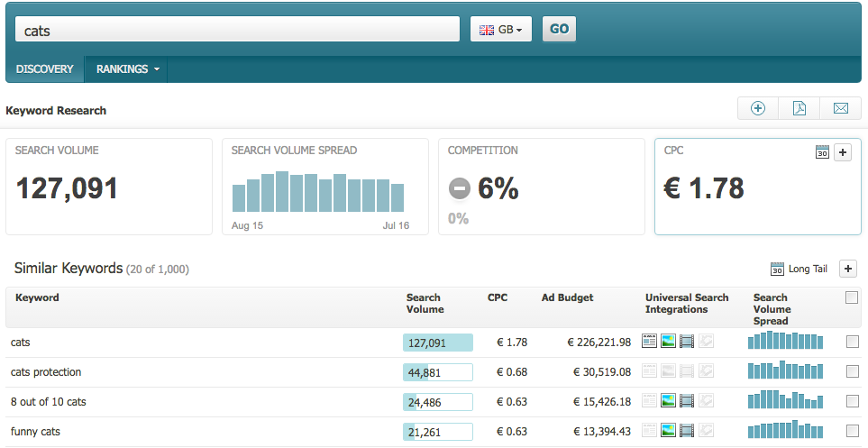Click the plus button in the CPC card
The image size is (868, 448).
pyautogui.click(x=843, y=152)
